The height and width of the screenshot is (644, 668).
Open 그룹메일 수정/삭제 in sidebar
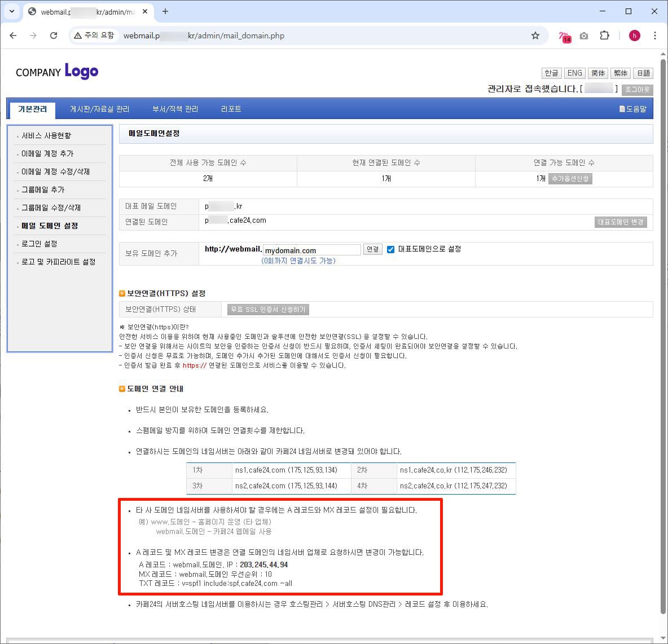[x=51, y=208]
